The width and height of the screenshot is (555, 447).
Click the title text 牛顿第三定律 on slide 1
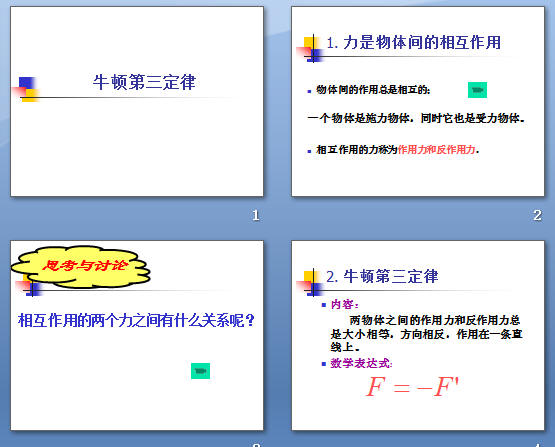[144, 82]
